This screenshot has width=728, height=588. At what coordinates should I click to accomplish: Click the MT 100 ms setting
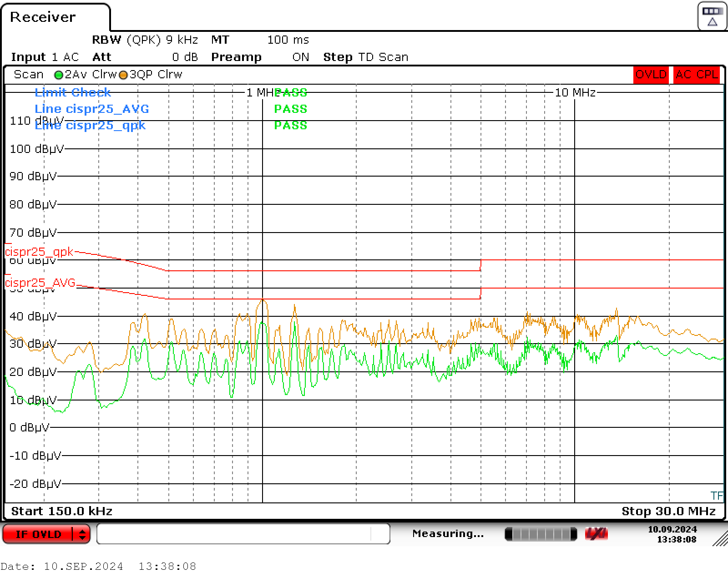[260, 40]
